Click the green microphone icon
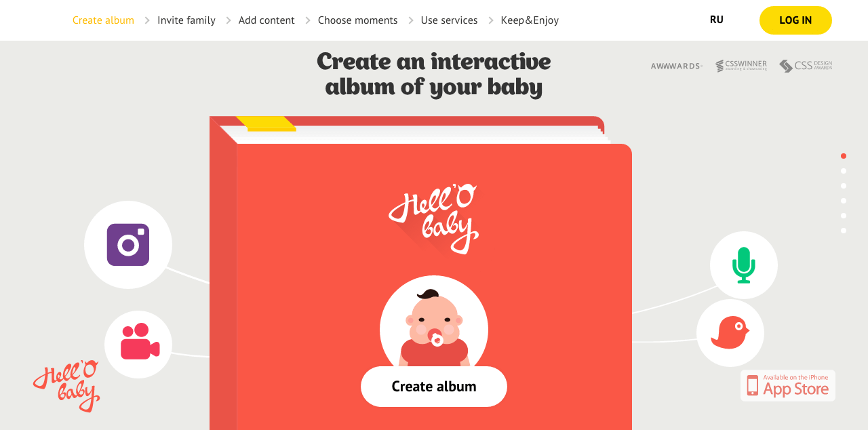This screenshot has width=868, height=430. click(744, 265)
